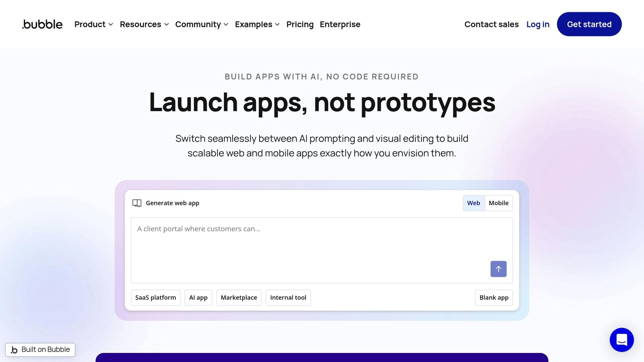The height and width of the screenshot is (362, 644).
Task: Open the chat messenger bubble icon
Action: [622, 340]
